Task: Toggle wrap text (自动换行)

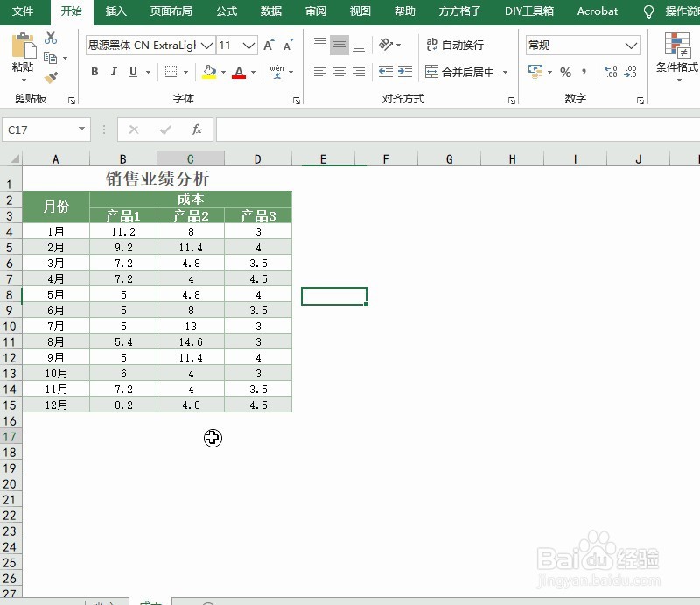Action: pos(455,45)
